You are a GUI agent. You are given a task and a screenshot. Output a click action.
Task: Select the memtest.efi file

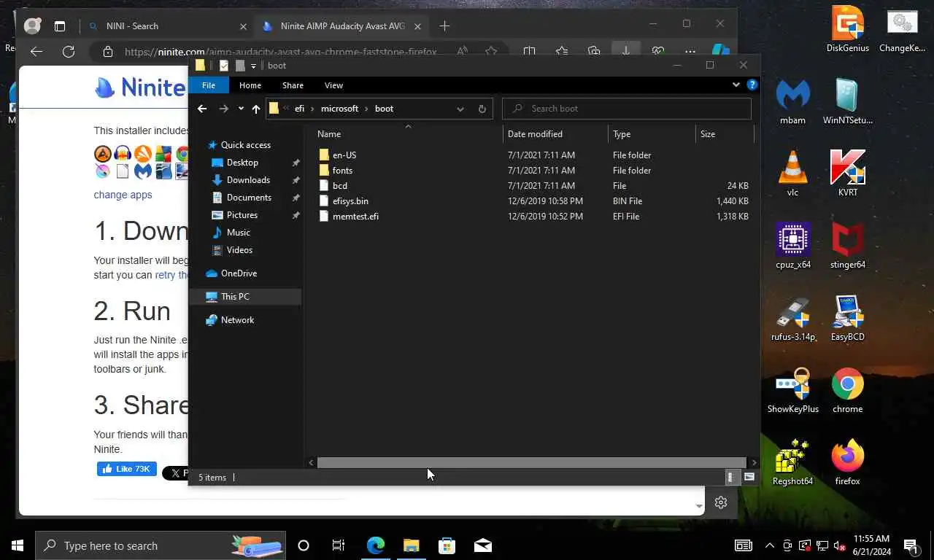(355, 217)
